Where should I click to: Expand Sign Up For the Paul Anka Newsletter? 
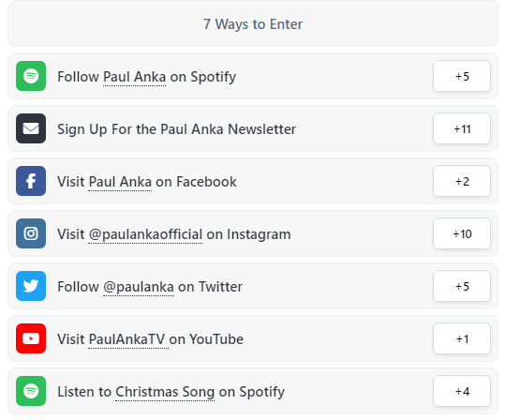pyautogui.click(x=253, y=128)
